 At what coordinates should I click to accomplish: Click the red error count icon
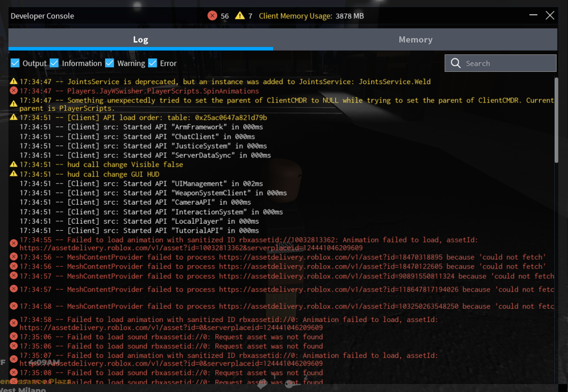212,16
